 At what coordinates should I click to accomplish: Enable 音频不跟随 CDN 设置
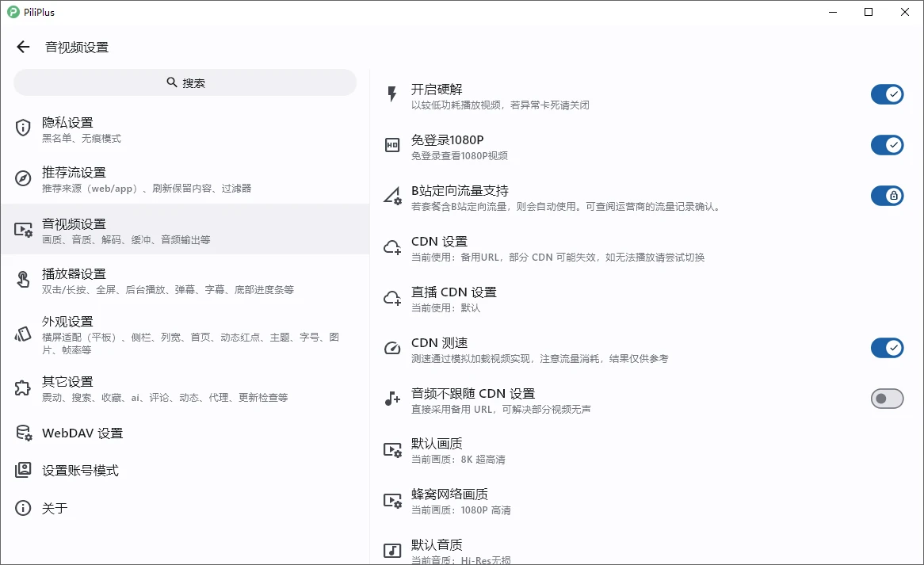tap(887, 399)
